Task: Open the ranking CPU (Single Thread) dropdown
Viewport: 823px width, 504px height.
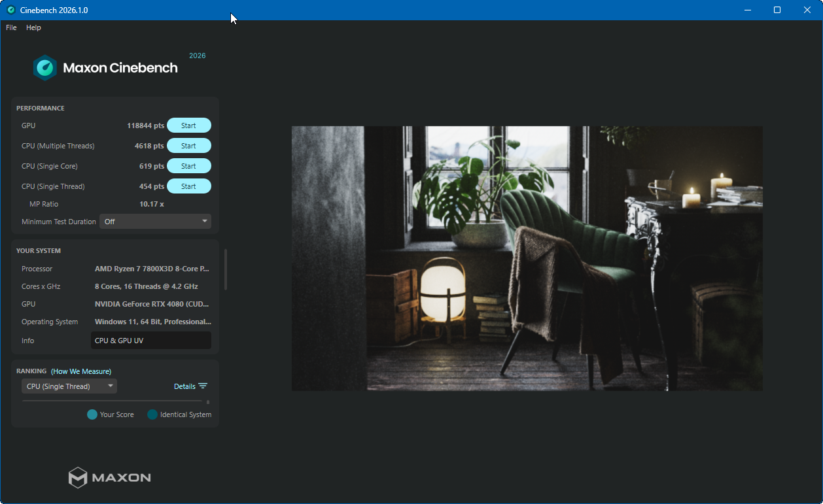Action: point(69,386)
